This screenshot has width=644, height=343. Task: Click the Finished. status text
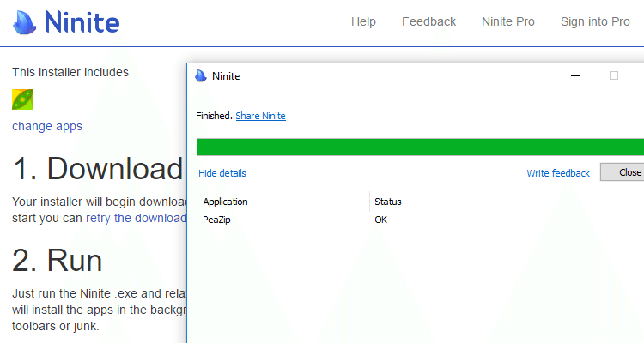coord(214,116)
